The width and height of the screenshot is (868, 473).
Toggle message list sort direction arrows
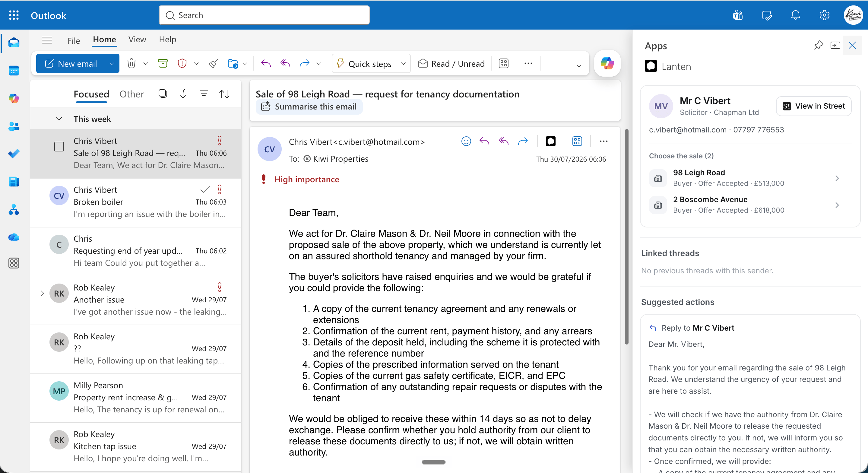[x=224, y=94]
